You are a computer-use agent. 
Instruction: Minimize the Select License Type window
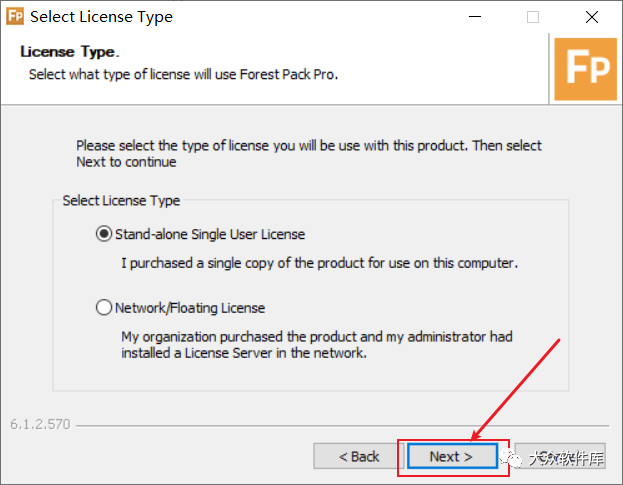tap(475, 17)
